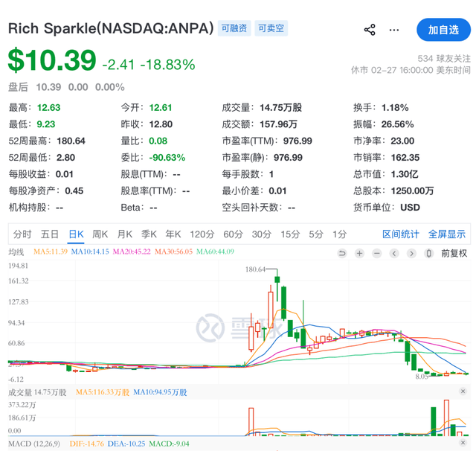Click the candlestick style icon
Image resolution: width=476 pixels, height=451 pixels.
(428, 253)
